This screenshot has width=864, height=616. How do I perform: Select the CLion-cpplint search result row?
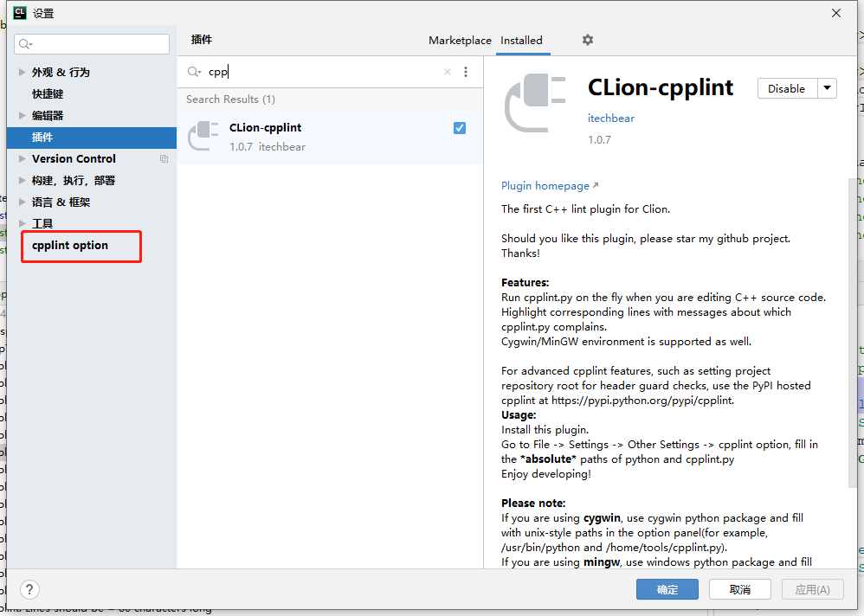coord(330,137)
